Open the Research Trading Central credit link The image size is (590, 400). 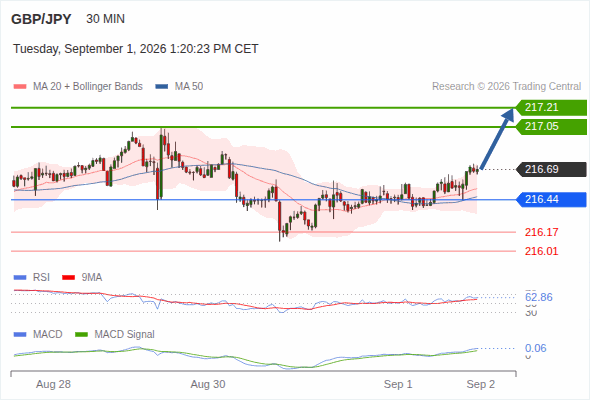point(506,87)
